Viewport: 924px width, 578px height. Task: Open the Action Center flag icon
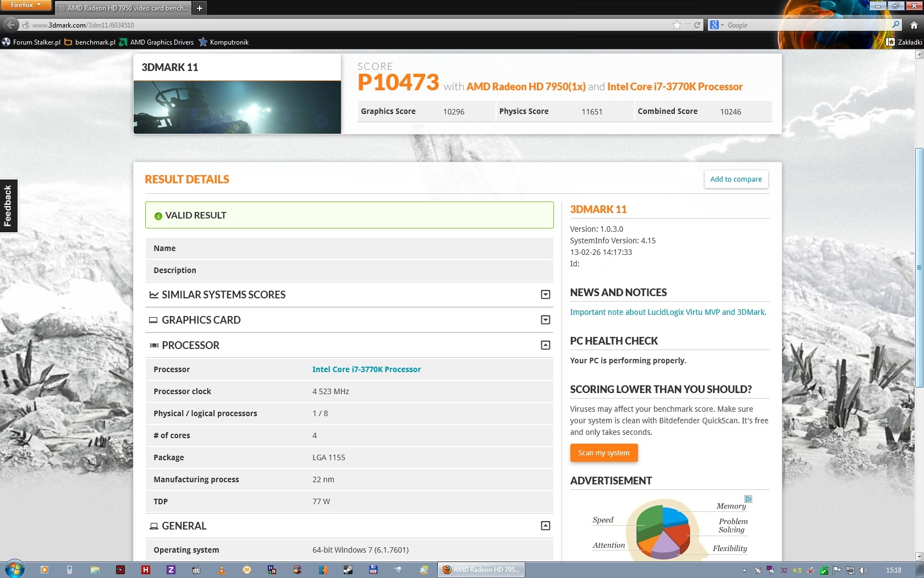pyautogui.click(x=837, y=570)
